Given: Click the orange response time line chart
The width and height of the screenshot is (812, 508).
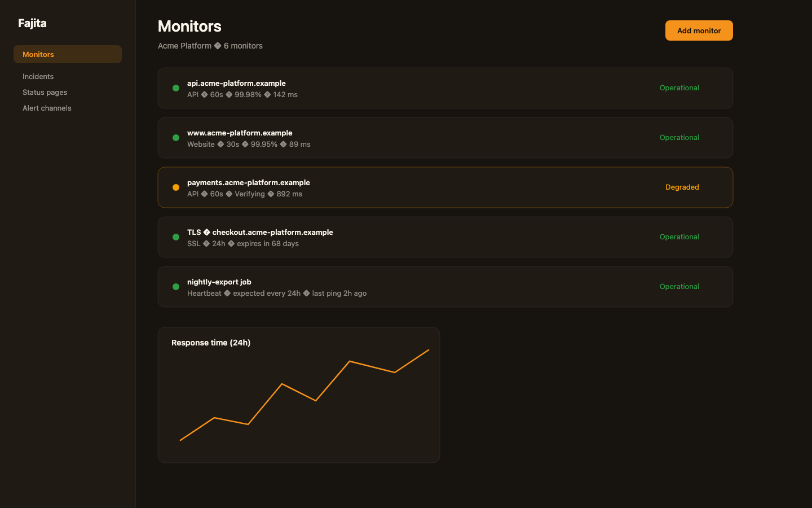Looking at the screenshot, I should (x=304, y=395).
